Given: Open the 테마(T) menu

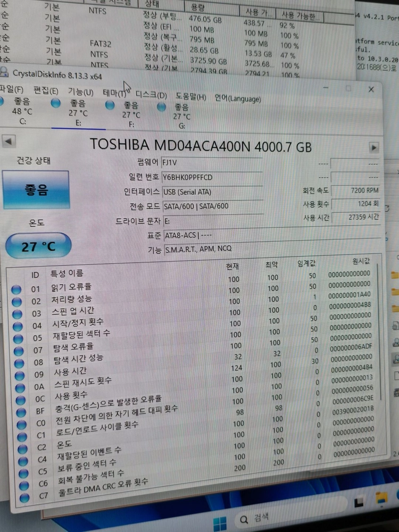Looking at the screenshot, I should [116, 93].
